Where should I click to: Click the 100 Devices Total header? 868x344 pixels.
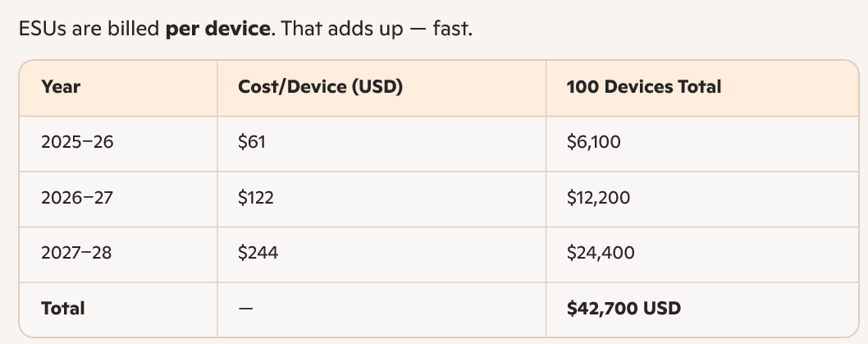point(644,87)
